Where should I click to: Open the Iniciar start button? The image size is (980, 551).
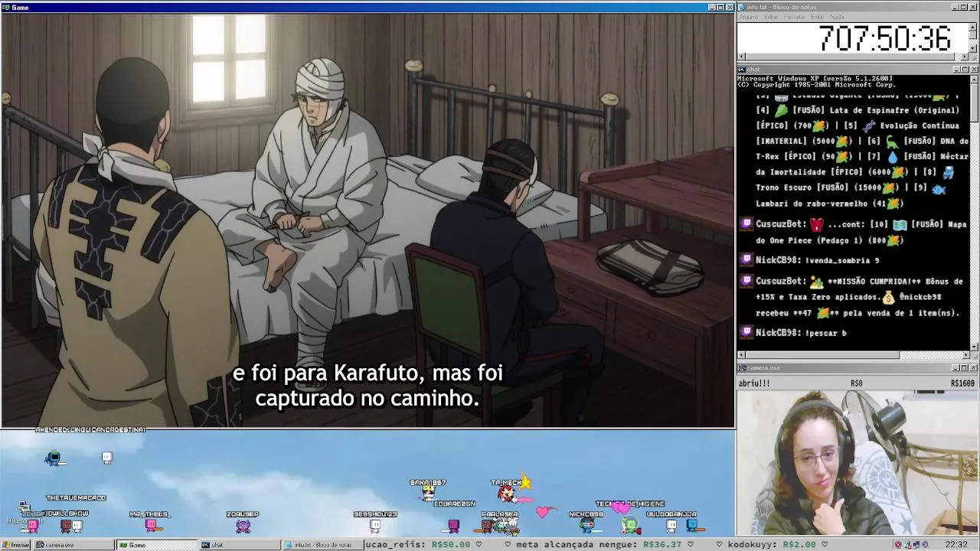[x=16, y=545]
